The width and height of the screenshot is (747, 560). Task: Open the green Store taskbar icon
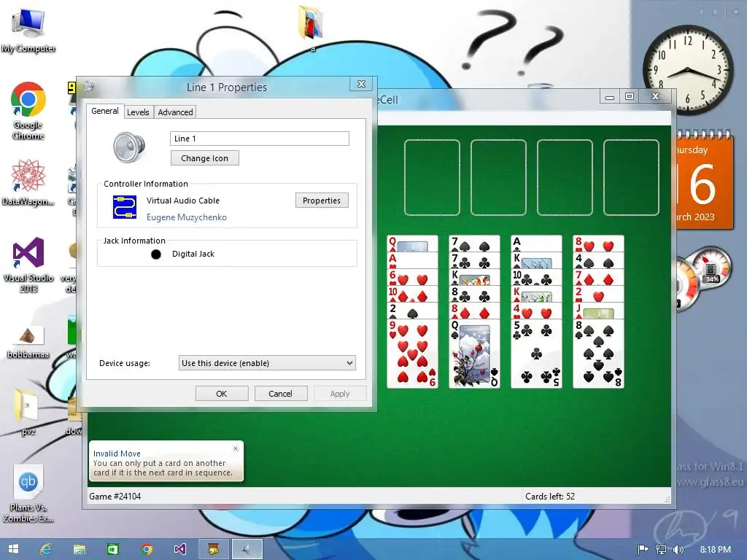click(x=113, y=549)
